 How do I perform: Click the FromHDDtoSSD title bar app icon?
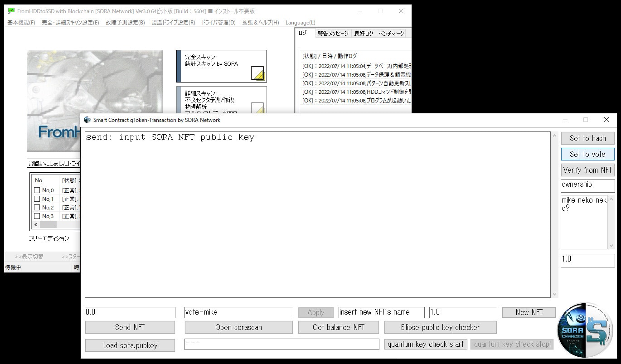click(11, 11)
